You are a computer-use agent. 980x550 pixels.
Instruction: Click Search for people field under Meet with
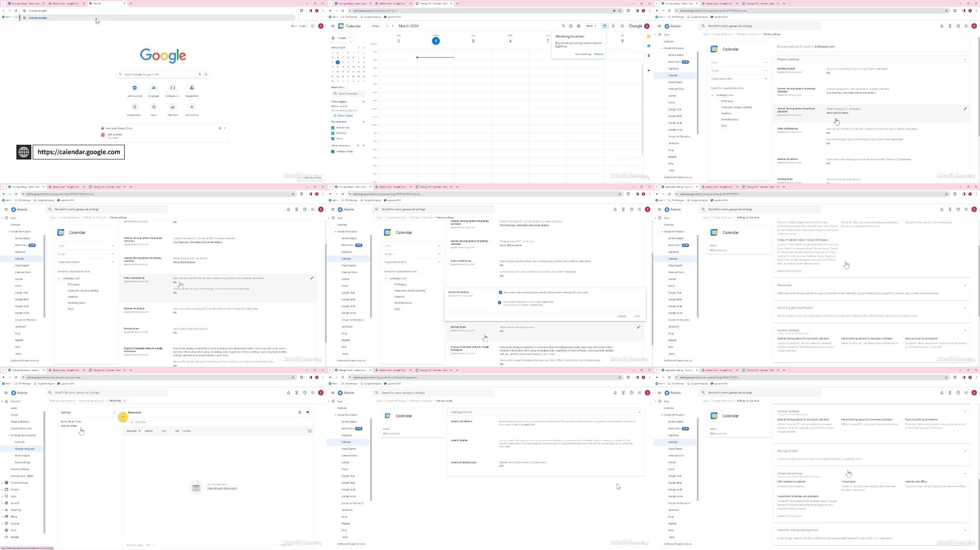[348, 94]
